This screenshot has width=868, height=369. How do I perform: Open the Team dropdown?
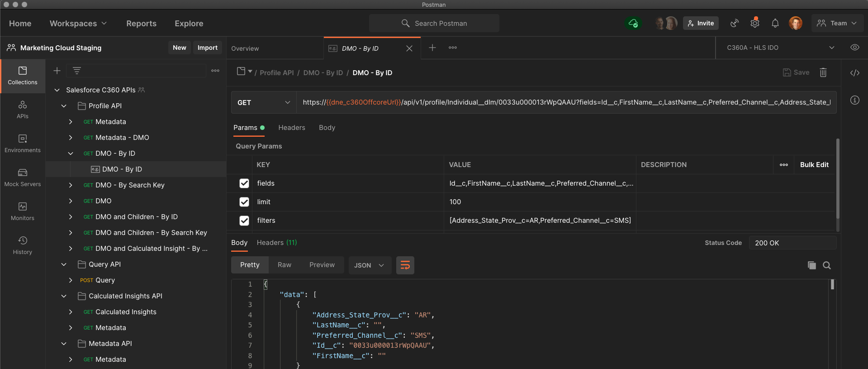(837, 23)
